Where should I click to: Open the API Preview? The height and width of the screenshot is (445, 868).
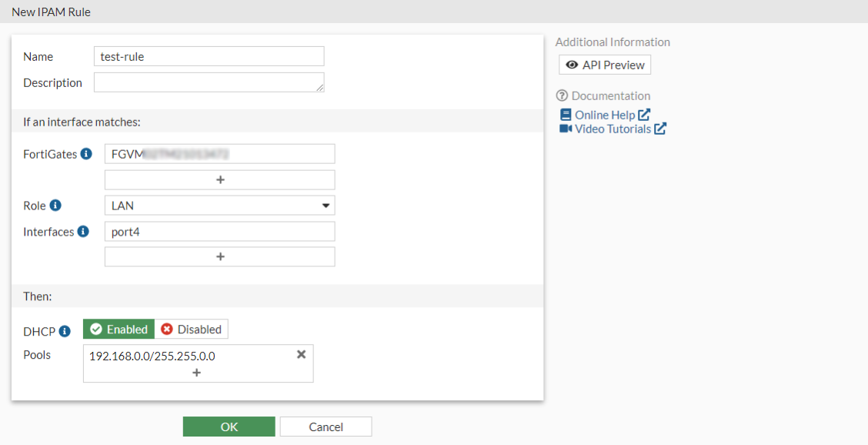(605, 65)
